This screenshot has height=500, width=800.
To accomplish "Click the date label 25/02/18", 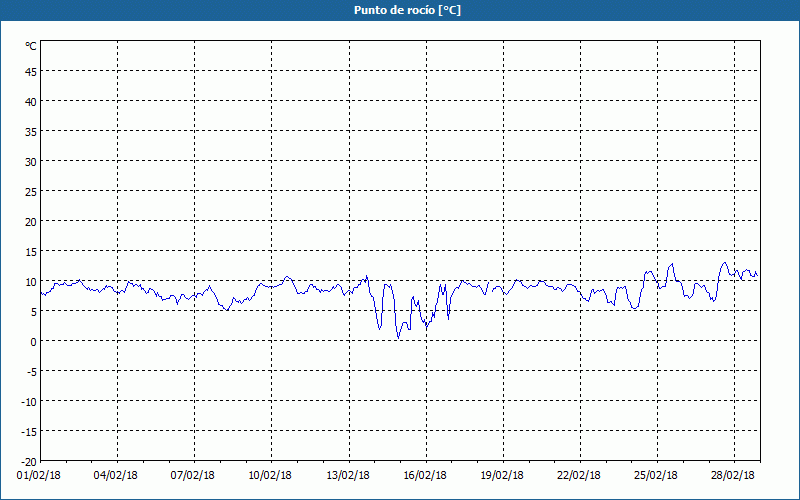I will [x=656, y=476].
